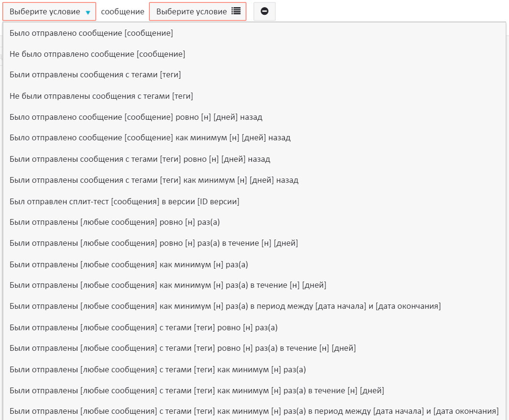Image resolution: width=509 pixels, height=420 pixels.
Task: Open the first 'Выберите условие' dropdown
Action: coord(50,11)
